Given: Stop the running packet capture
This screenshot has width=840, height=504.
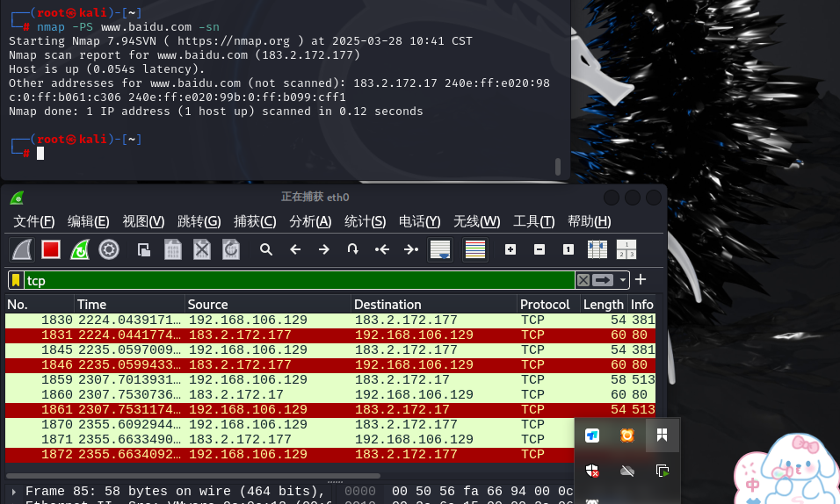Looking at the screenshot, I should tap(51, 249).
